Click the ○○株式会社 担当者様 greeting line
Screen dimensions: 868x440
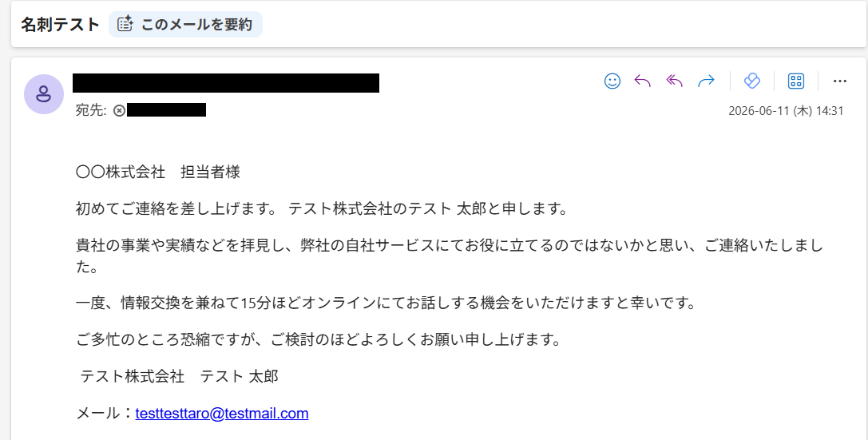click(x=158, y=172)
